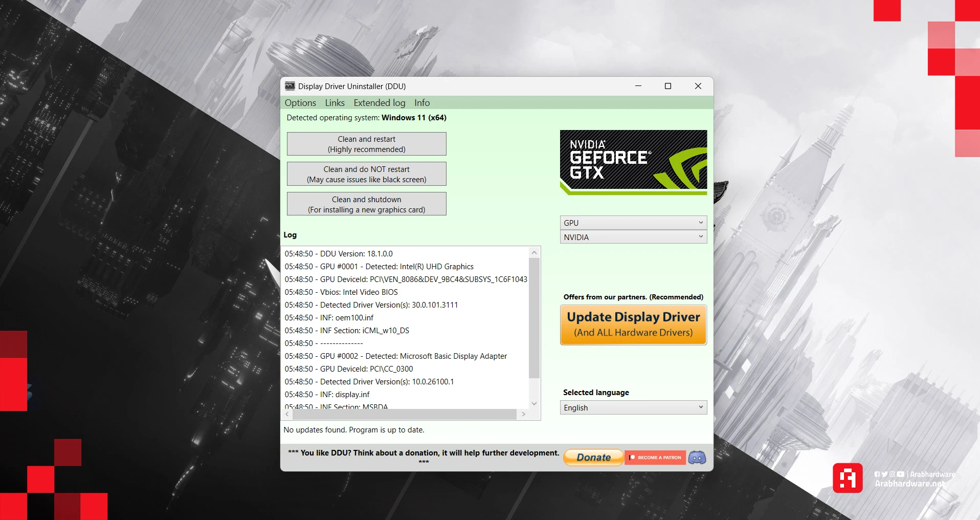The image size is (980, 520).
Task: Click the log scroll left arrow
Action: click(287, 414)
